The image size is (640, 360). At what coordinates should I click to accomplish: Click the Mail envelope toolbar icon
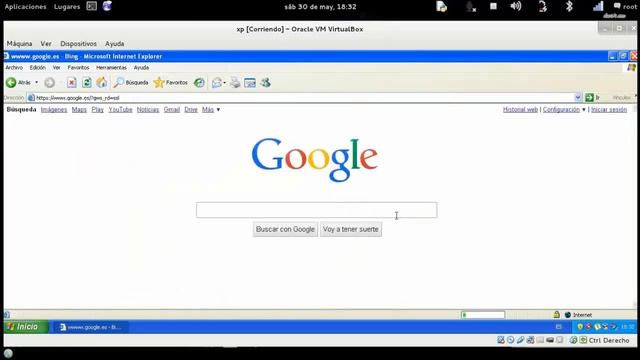[x=217, y=83]
